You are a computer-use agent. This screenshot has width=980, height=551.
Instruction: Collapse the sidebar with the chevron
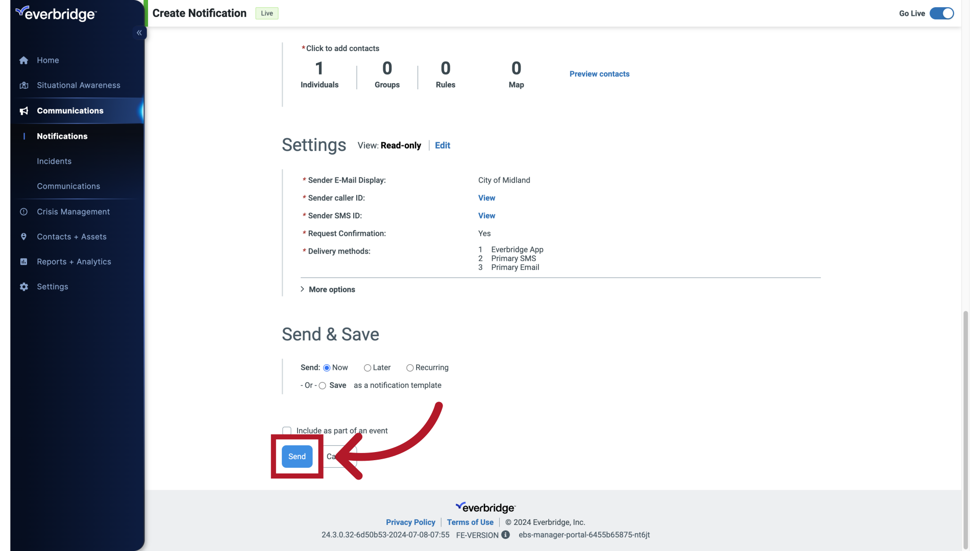(x=139, y=32)
